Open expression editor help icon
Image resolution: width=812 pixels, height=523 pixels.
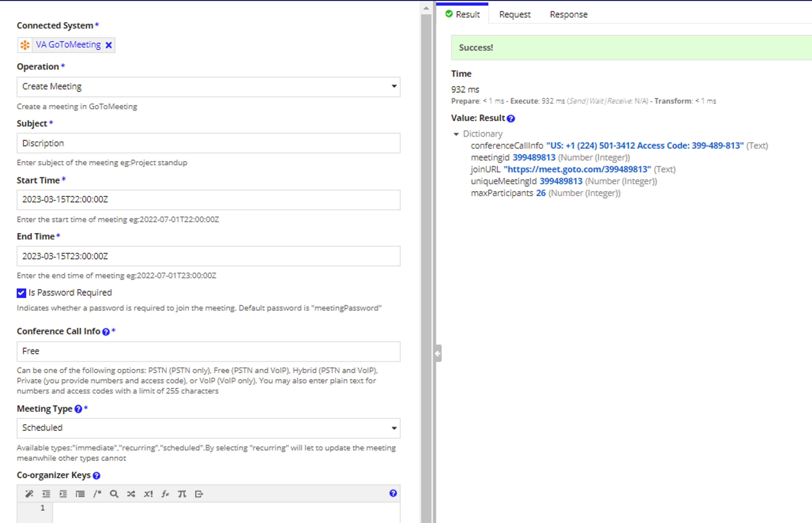pyautogui.click(x=393, y=493)
